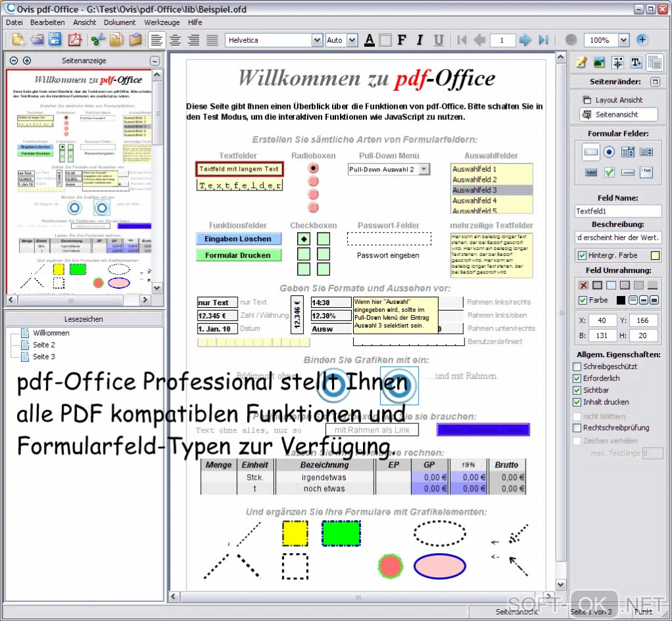The width and height of the screenshot is (672, 621).
Task: Zoom in with the blue plus icon
Action: coord(642,40)
